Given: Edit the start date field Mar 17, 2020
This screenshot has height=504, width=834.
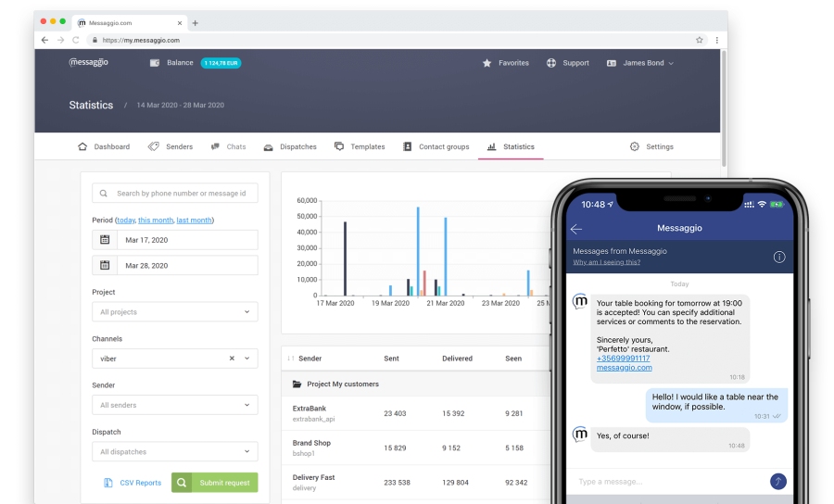Looking at the screenshot, I should click(x=187, y=240).
